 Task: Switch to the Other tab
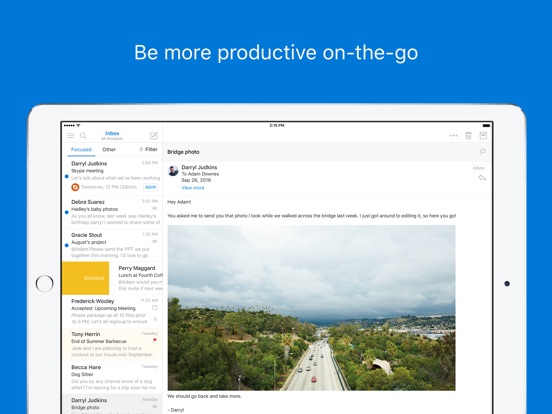pyautogui.click(x=109, y=149)
